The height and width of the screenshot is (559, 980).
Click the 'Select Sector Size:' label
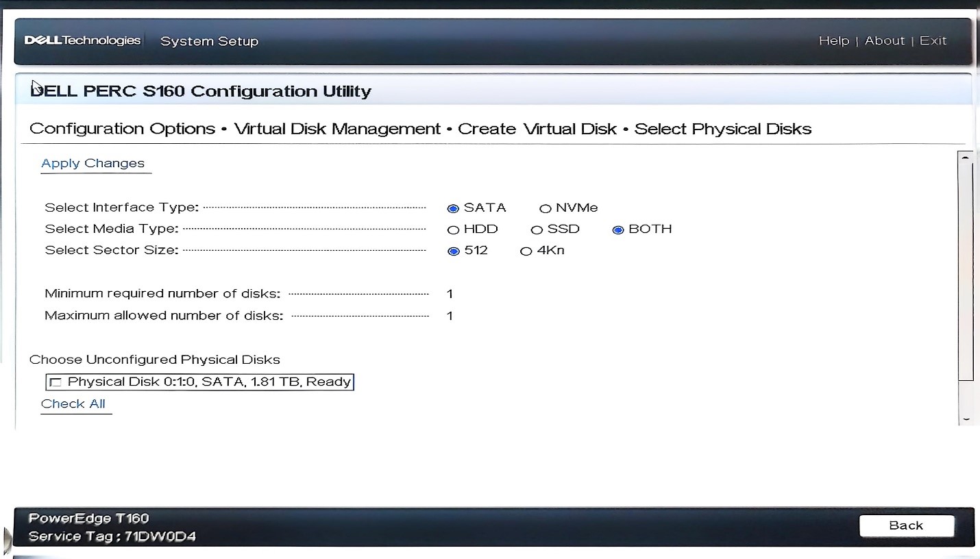[x=112, y=250]
